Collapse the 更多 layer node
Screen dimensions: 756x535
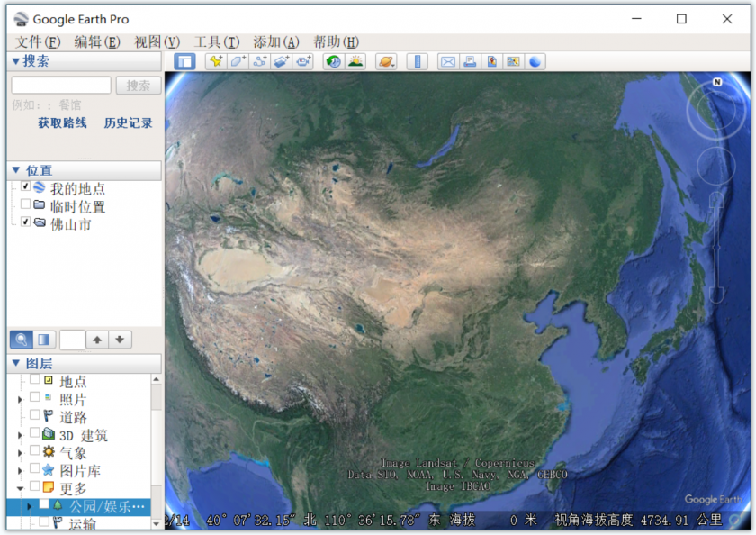tap(20, 489)
